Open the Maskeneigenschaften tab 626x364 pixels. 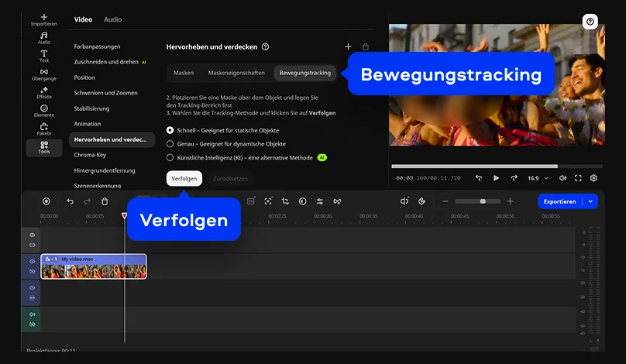pos(236,73)
